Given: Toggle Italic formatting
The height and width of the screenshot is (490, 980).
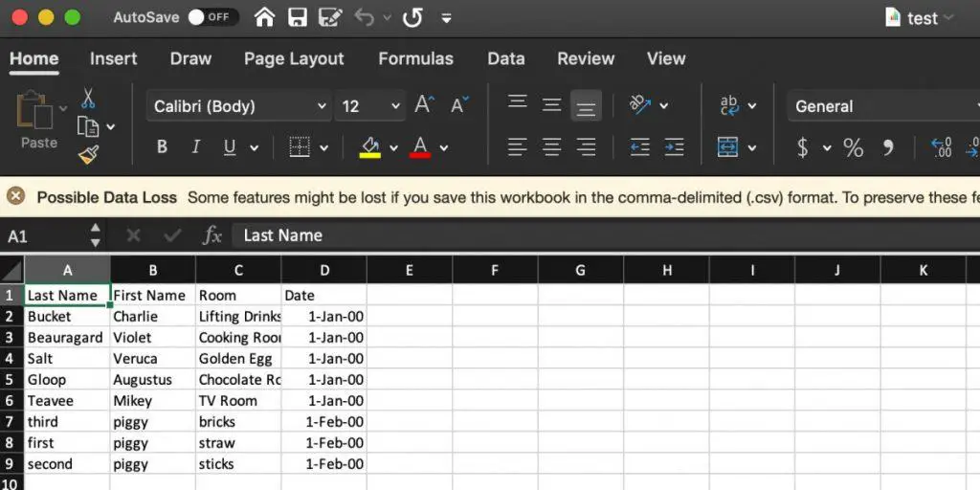Looking at the screenshot, I should click(195, 146).
